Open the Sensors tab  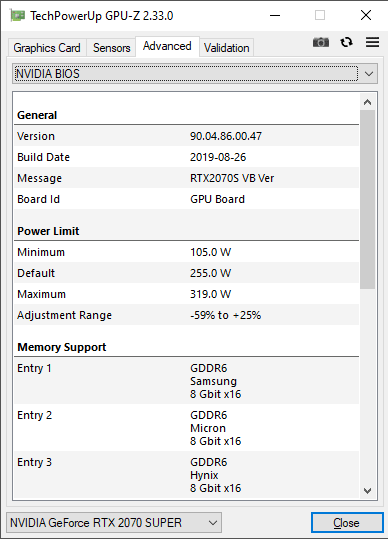pyautogui.click(x=111, y=48)
